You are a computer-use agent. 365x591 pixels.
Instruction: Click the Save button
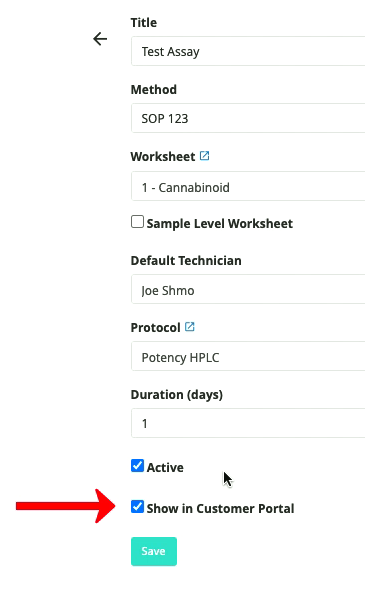[154, 551]
